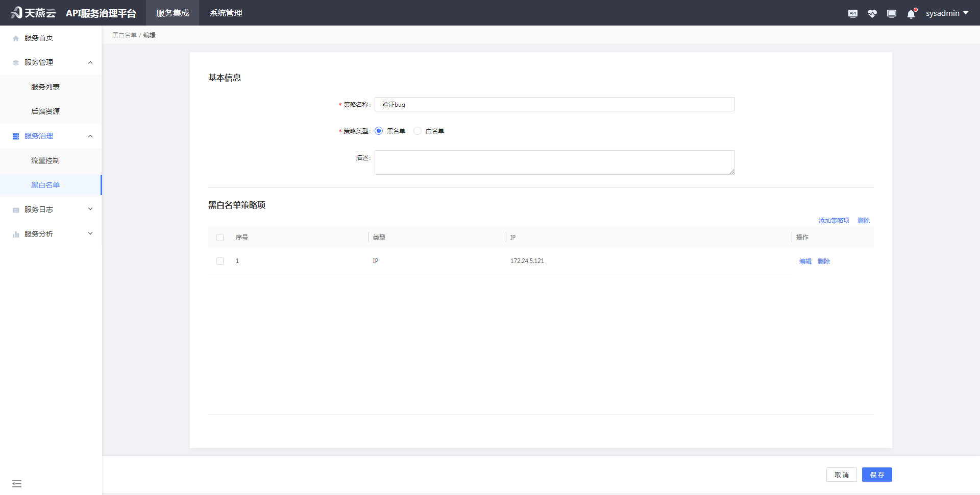Open the sysadmin user dropdown
The height and width of the screenshot is (495, 980).
click(947, 13)
